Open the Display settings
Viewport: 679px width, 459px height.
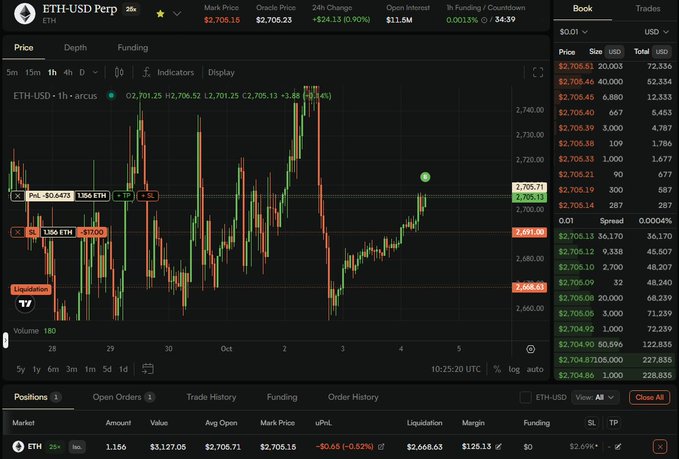pos(221,72)
